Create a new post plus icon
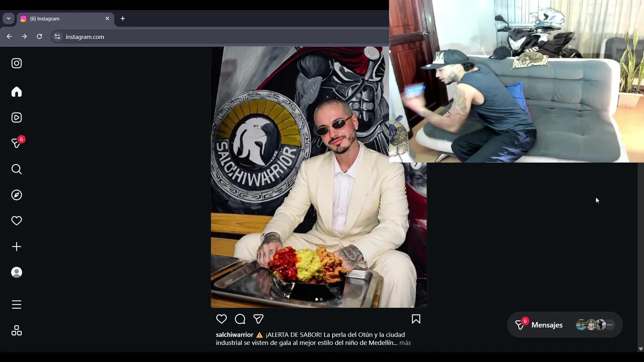The height and width of the screenshot is (362, 644). 17,246
